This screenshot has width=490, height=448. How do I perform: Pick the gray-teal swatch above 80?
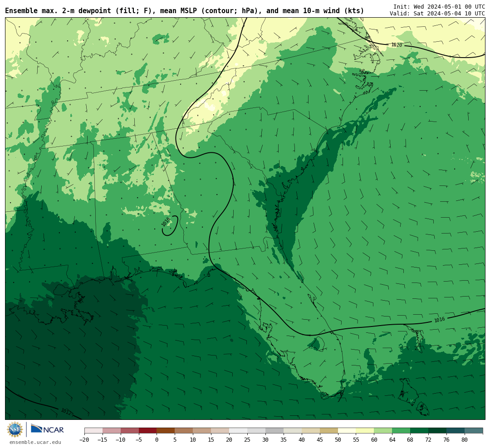tap(474, 431)
